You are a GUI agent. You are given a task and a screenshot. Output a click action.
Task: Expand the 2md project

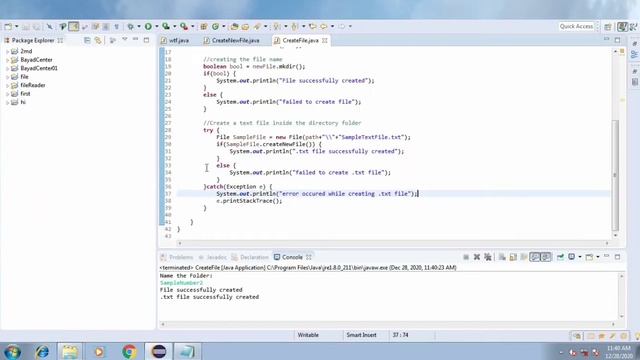pos(7,51)
